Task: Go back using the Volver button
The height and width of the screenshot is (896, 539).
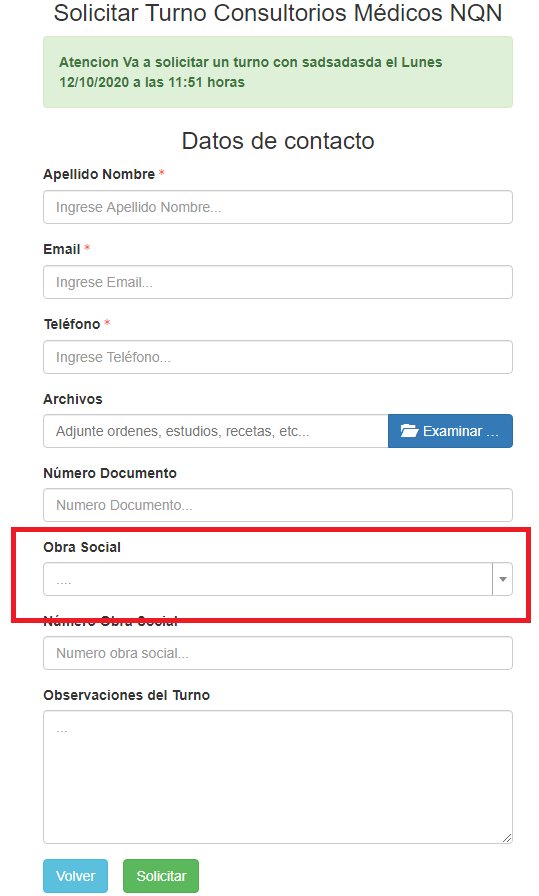Action: click(75, 875)
